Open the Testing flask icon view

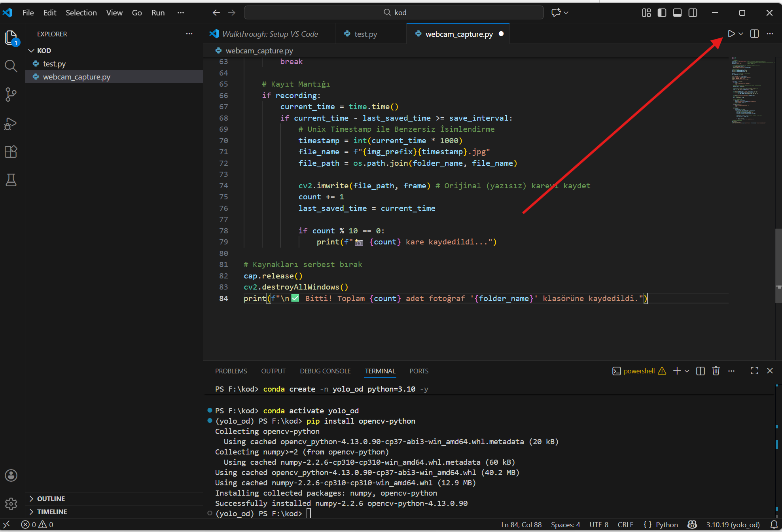point(11,180)
